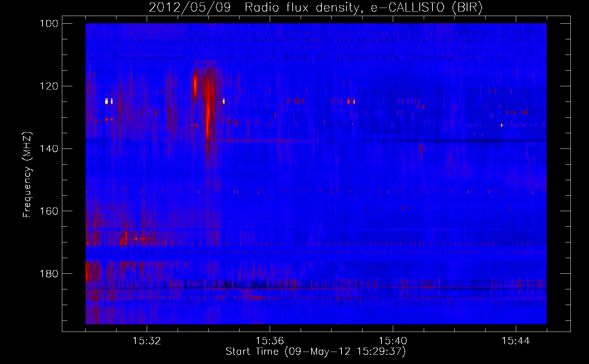Click the '100' frequency tick label
Screen dimensions: 589x364
pyautogui.click(x=49, y=24)
